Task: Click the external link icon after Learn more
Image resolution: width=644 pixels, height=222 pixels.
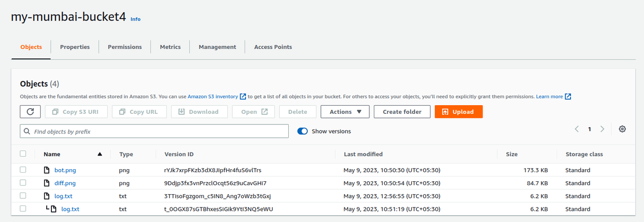Action: (568, 97)
